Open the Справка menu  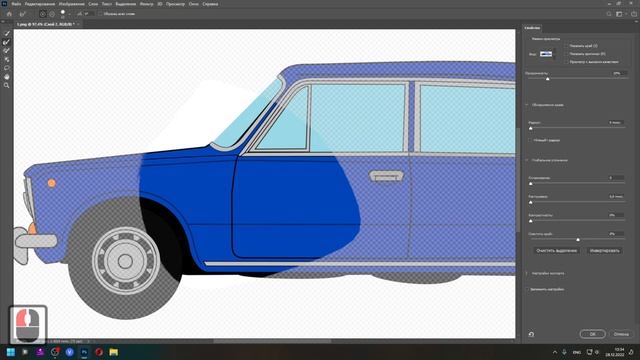[x=210, y=4]
